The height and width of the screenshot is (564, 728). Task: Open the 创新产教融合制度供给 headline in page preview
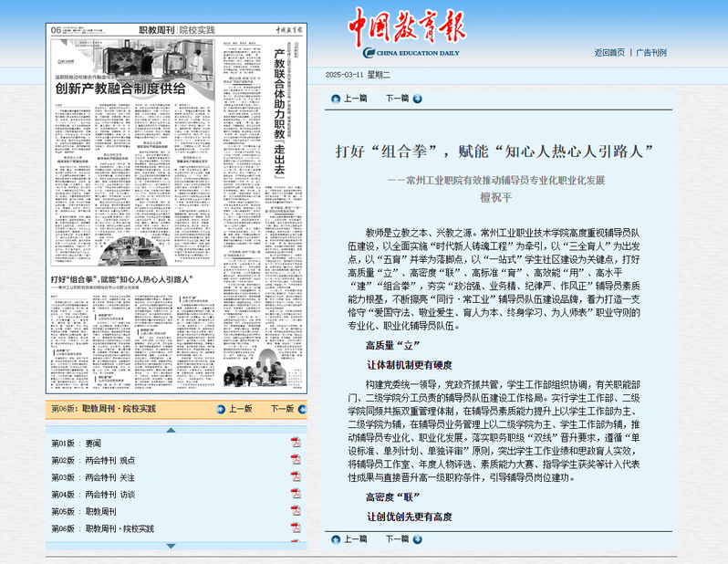(x=120, y=89)
